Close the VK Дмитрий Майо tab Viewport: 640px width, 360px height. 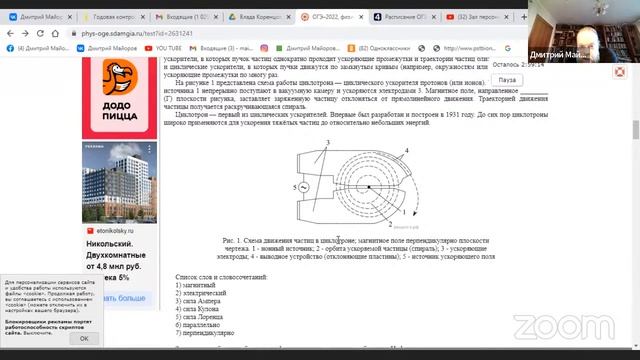coord(70,17)
